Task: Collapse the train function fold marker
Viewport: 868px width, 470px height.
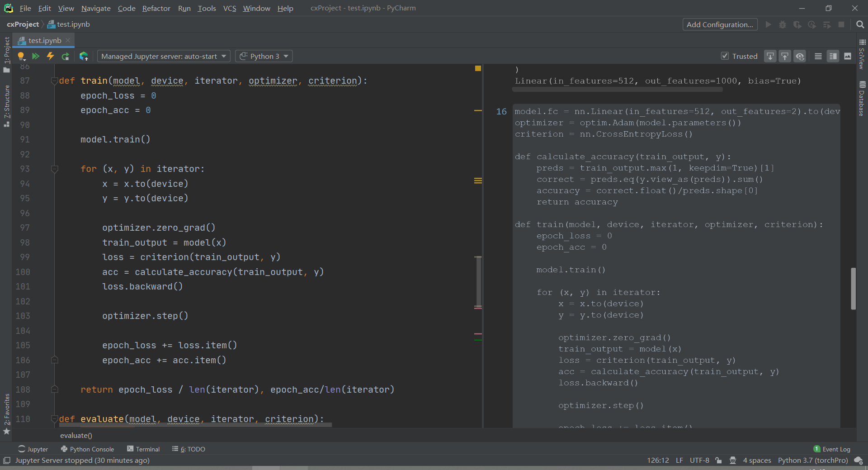Action: coord(55,81)
